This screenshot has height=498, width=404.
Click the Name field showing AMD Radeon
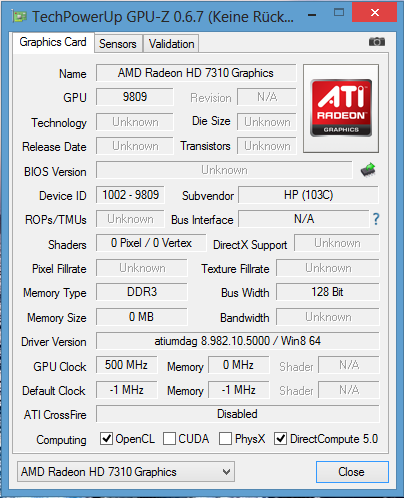point(196,73)
